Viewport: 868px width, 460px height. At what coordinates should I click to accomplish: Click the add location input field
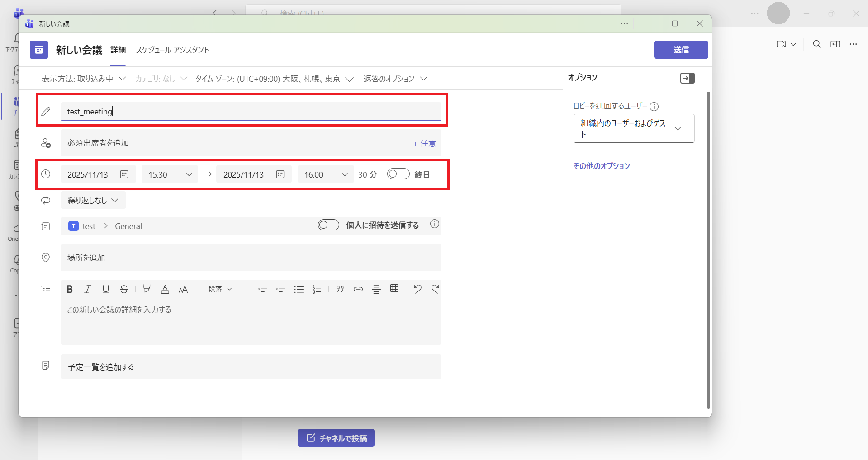[x=251, y=258]
